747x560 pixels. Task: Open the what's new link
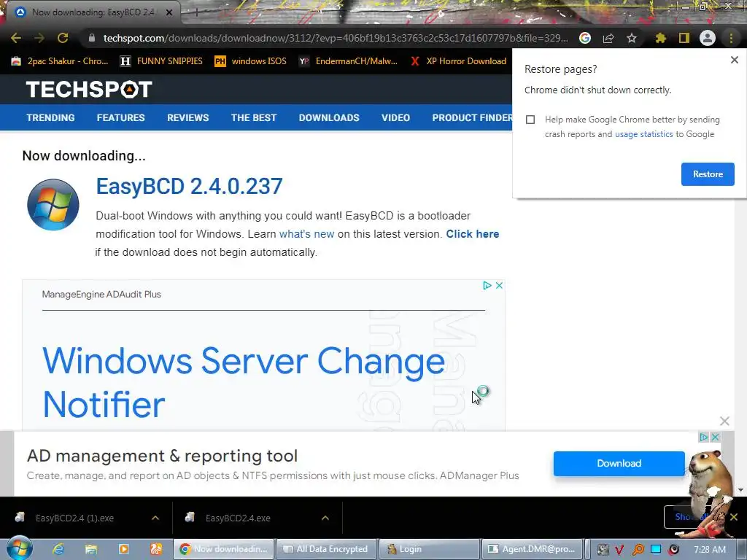coord(307,234)
